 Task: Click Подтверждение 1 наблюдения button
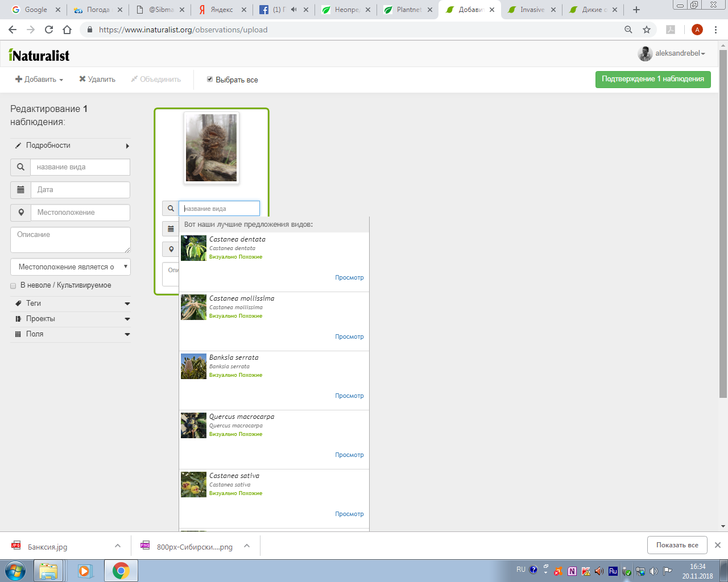coord(652,79)
